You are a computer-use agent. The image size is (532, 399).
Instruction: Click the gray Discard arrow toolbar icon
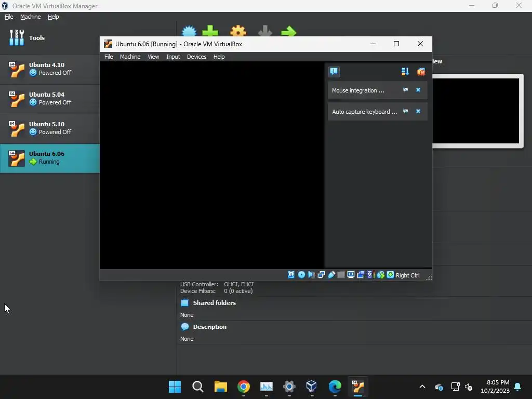[265, 31]
